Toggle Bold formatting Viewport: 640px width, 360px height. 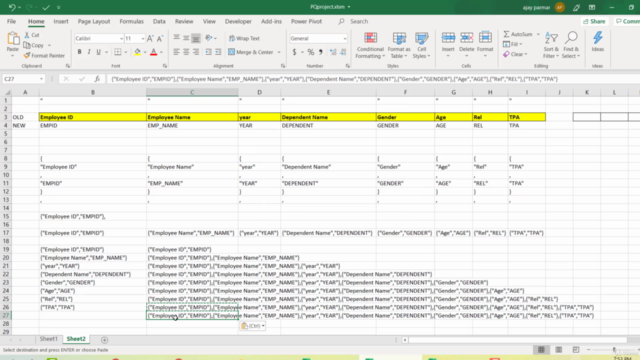[x=79, y=52]
